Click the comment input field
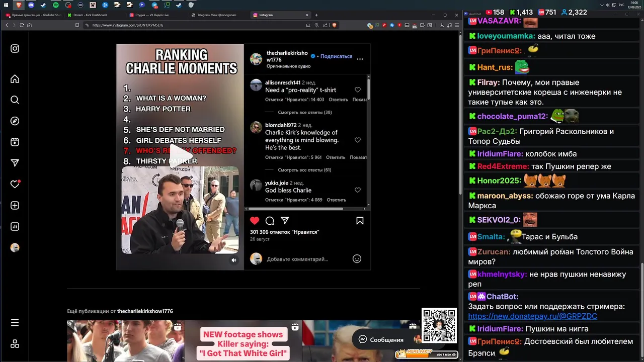The width and height of the screenshot is (644, 362). [x=307, y=259]
